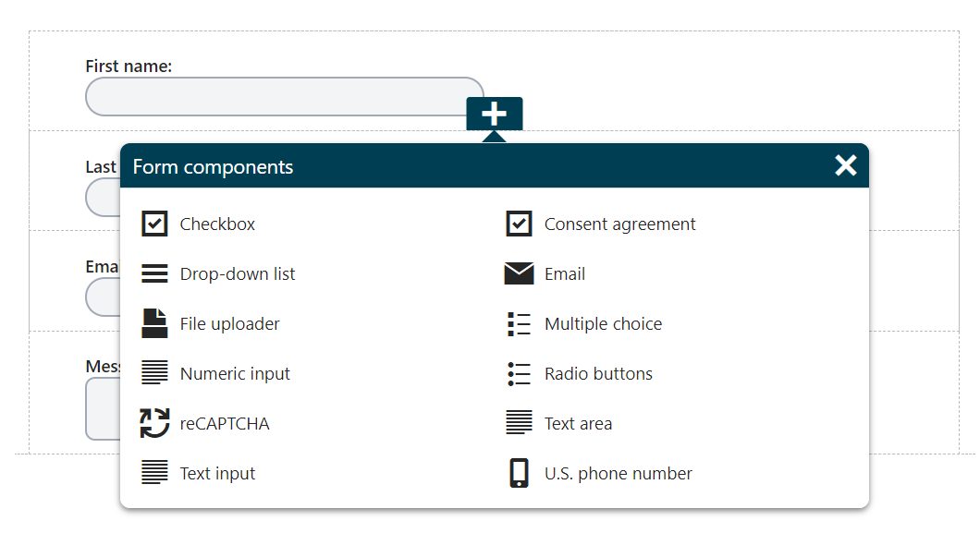The image size is (980, 533).
Task: Click the Numeric input lines icon
Action: 153,373
